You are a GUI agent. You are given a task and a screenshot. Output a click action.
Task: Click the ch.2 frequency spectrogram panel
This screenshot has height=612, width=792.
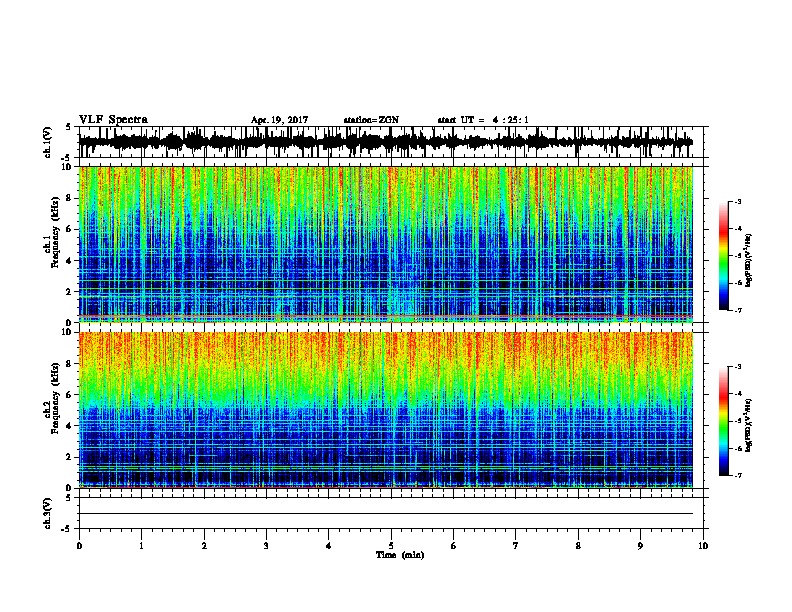[x=385, y=410]
